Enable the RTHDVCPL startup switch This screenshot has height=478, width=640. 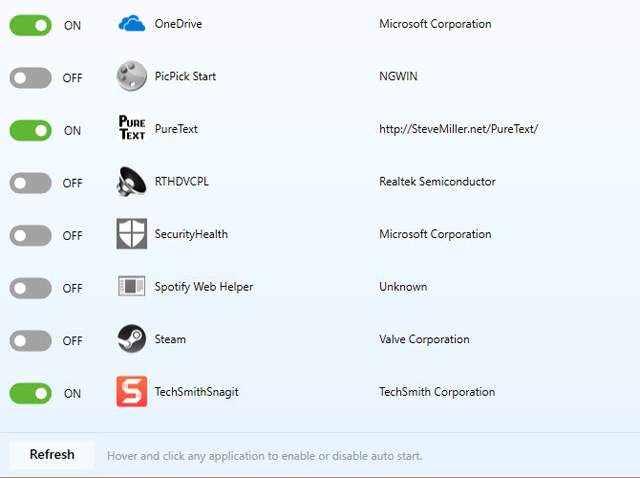(x=30, y=182)
